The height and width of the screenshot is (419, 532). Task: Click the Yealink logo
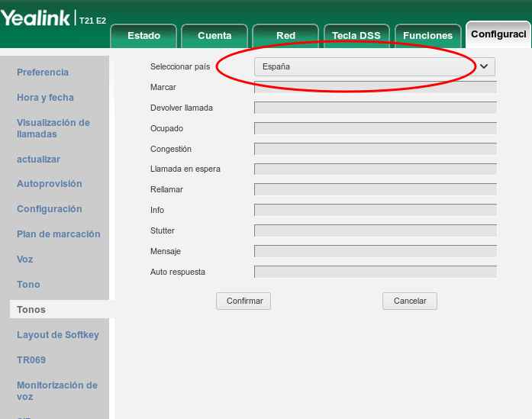click(37, 18)
